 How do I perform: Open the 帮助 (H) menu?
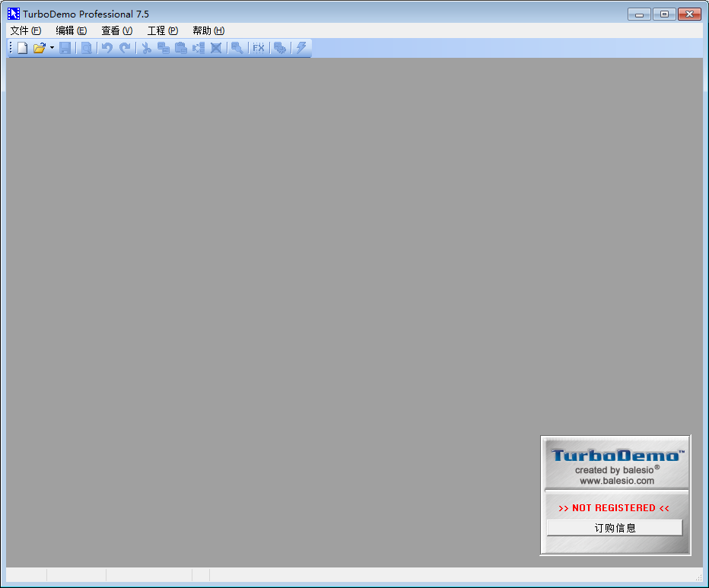pyautogui.click(x=208, y=30)
